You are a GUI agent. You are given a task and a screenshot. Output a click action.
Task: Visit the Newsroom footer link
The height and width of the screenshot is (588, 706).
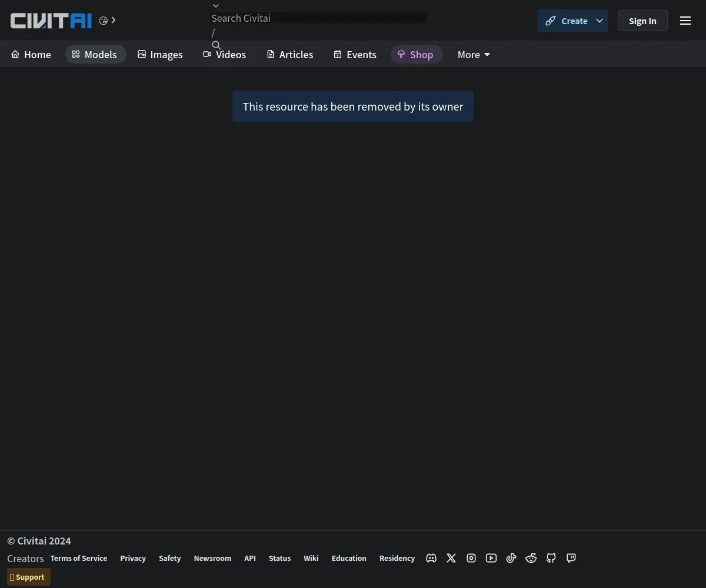pyautogui.click(x=212, y=558)
